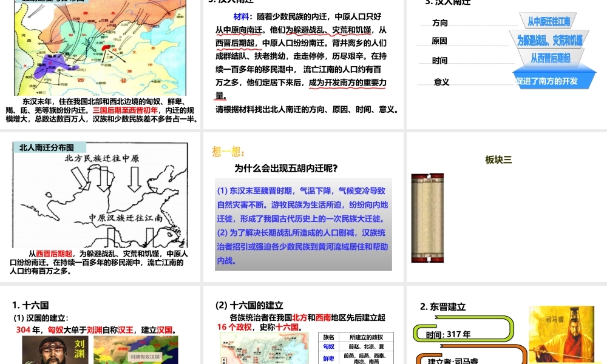The width and height of the screenshot is (607, 364).
Task: Select map text 中原汉族迁往江南
Action: pyautogui.click(x=126, y=218)
